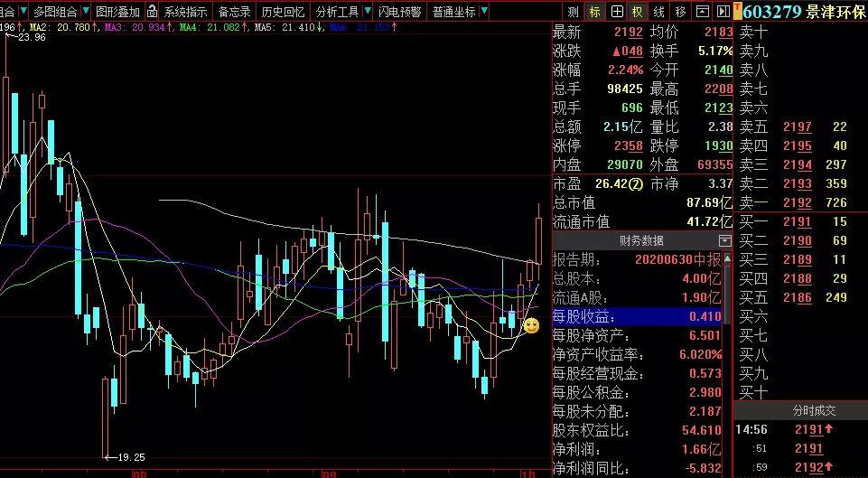
Task: Click the MA2: 20.780 indicator label
Action: [61, 26]
